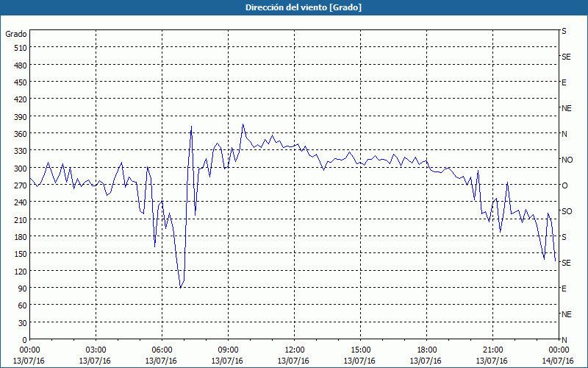Click the 90 degree axis label
The image size is (588, 368).
click(23, 289)
